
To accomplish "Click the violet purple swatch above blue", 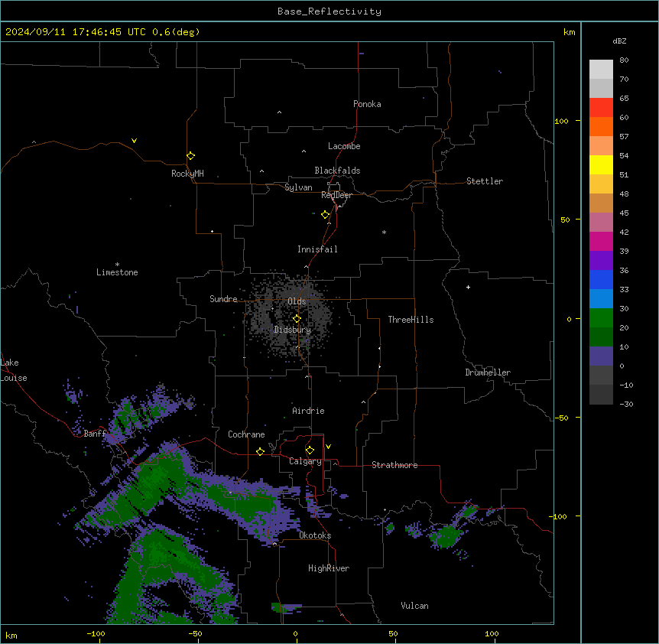I will (601, 260).
